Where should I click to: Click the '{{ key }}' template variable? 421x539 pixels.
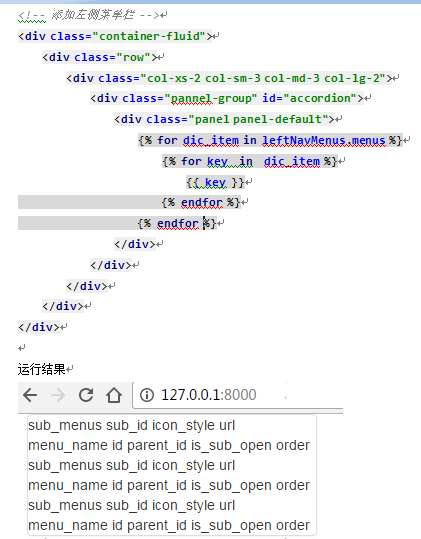coord(215,182)
